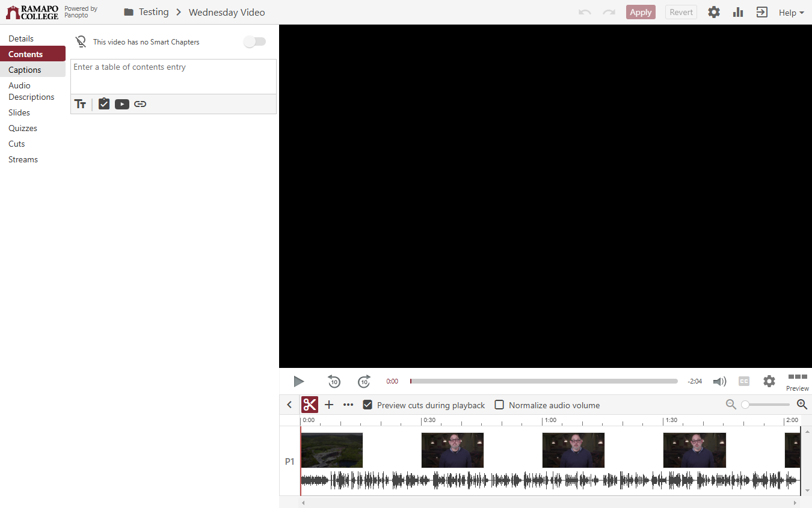812x508 pixels.
Task: Click the Revert button
Action: point(681,12)
